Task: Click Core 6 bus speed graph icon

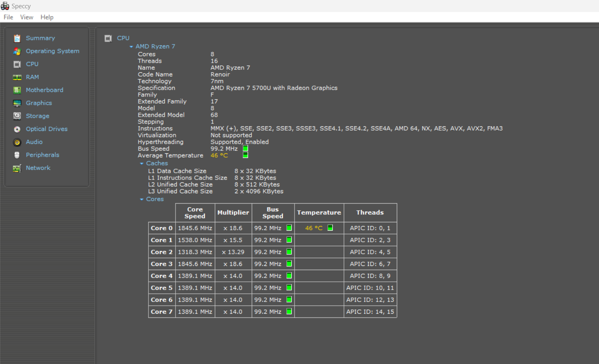Action: (289, 300)
